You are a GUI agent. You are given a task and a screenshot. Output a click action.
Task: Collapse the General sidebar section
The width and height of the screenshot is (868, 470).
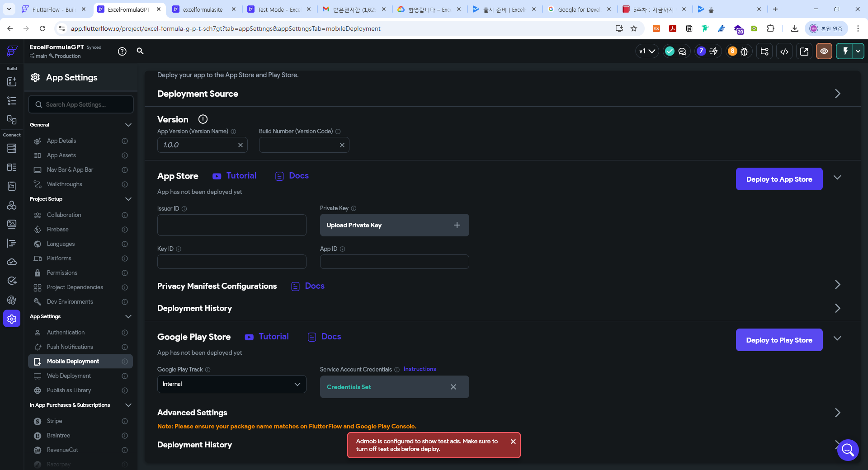[x=128, y=125]
